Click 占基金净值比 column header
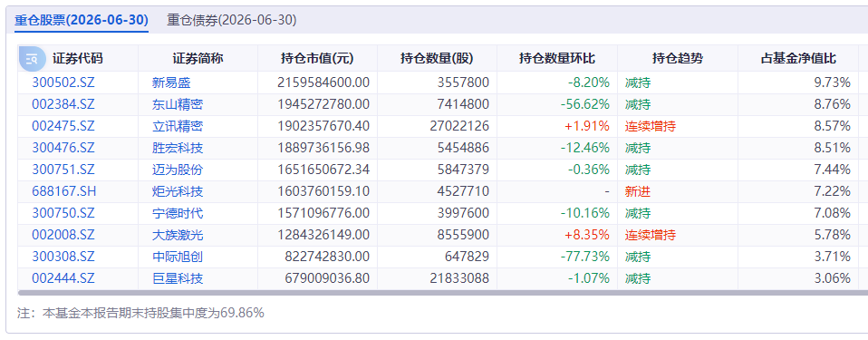This screenshot has height=340, width=868. [799, 59]
